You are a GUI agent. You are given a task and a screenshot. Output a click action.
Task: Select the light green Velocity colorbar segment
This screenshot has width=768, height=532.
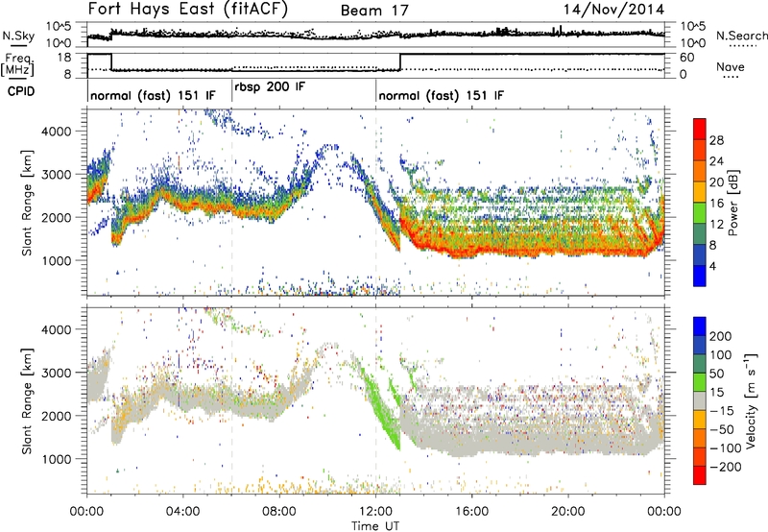tap(700, 382)
